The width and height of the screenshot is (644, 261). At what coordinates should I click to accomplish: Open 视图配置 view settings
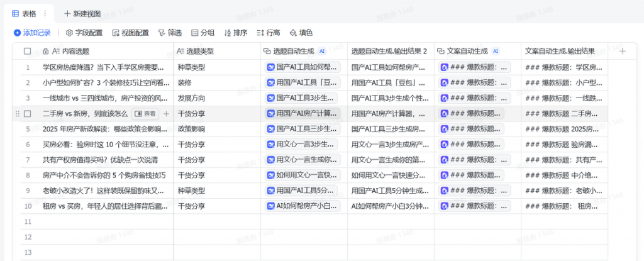[x=131, y=33]
